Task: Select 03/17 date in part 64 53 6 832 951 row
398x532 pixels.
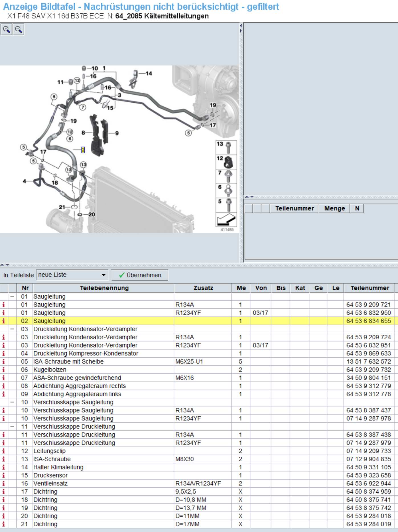Action: click(x=260, y=345)
